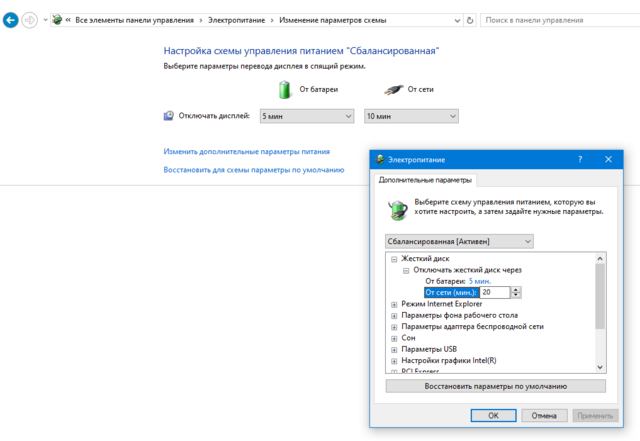
Task: Open the От сети display timeout dropdown
Action: coord(411,116)
